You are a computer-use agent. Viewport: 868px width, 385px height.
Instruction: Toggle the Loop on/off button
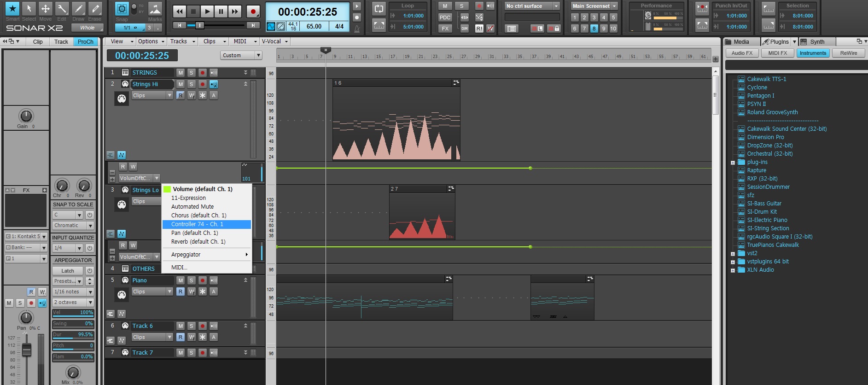pos(379,9)
